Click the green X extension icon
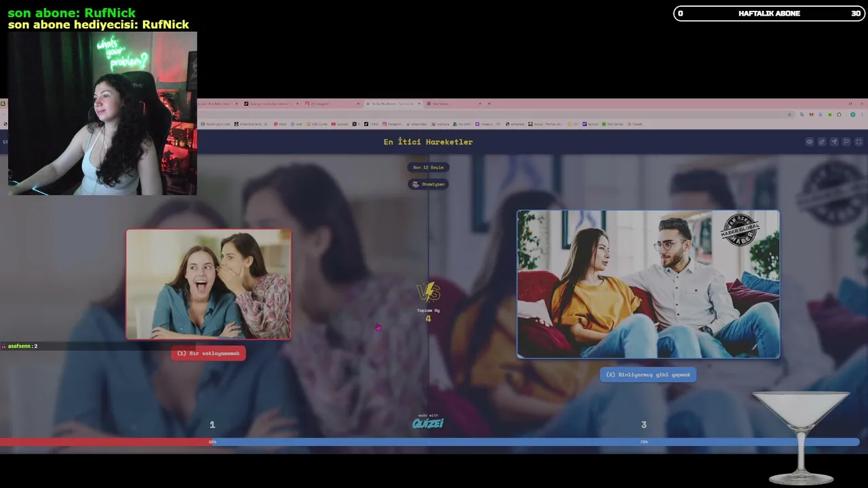 click(x=829, y=115)
